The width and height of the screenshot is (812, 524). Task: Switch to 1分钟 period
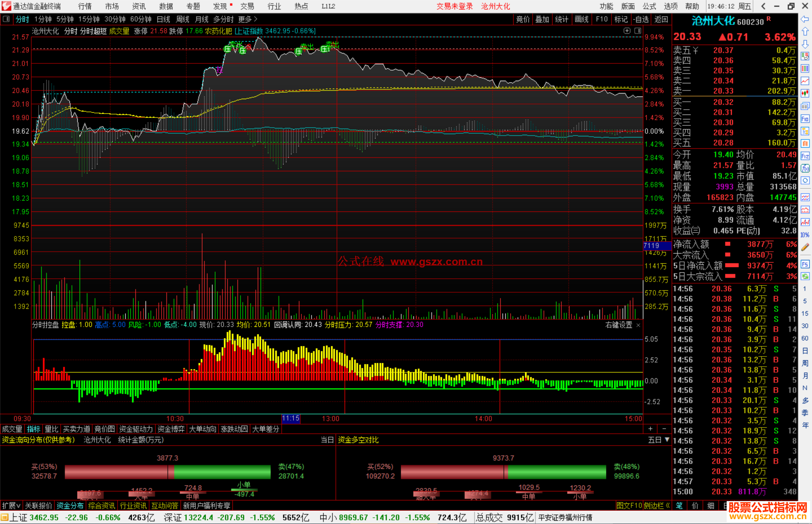(42, 19)
